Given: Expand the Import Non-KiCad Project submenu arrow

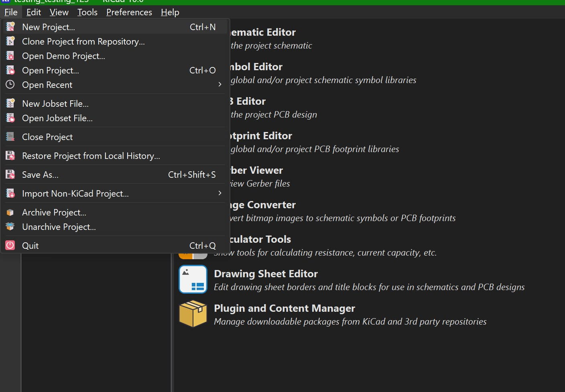Looking at the screenshot, I should pos(219,193).
